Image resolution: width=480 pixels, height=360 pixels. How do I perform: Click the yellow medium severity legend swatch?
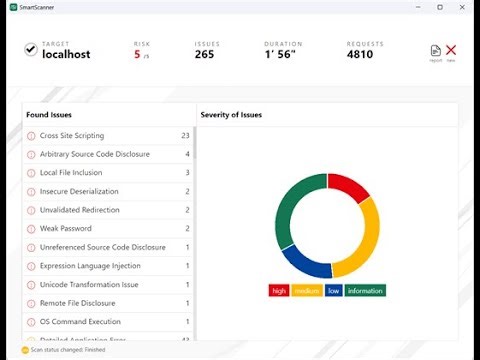click(307, 291)
